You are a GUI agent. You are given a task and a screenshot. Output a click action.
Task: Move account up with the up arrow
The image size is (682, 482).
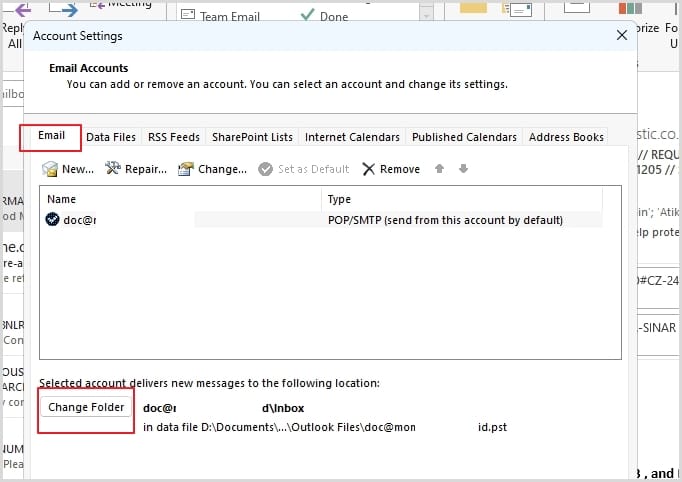439,169
